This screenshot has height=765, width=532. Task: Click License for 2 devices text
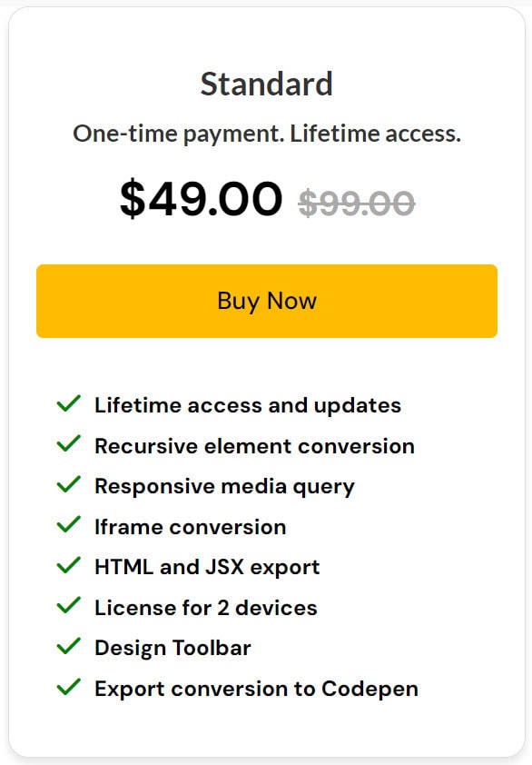click(206, 608)
